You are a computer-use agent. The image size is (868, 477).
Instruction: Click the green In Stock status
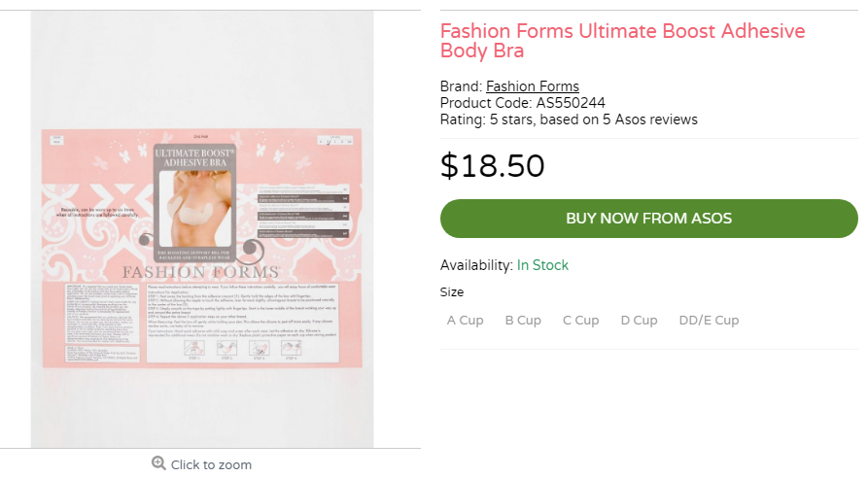pos(542,265)
